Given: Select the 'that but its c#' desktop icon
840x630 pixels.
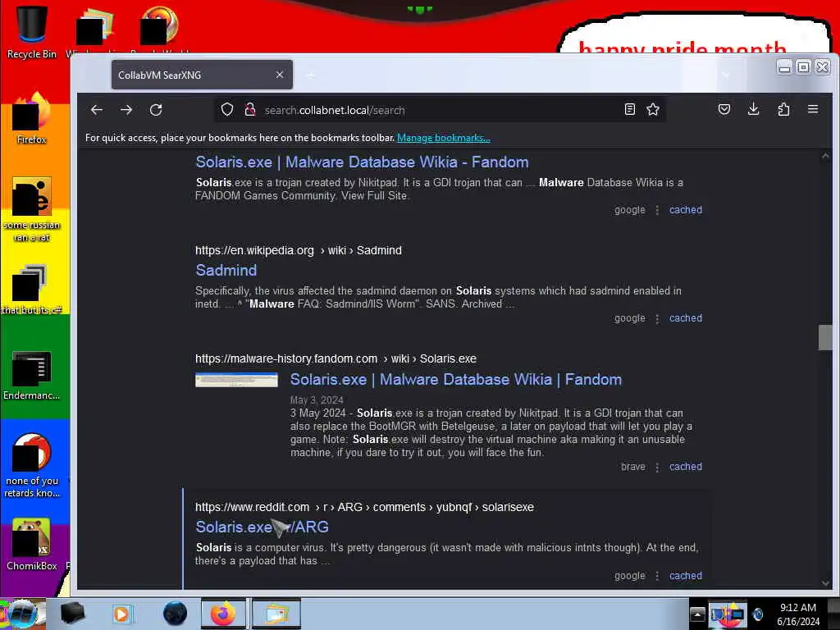Looking at the screenshot, I should pos(32,290).
